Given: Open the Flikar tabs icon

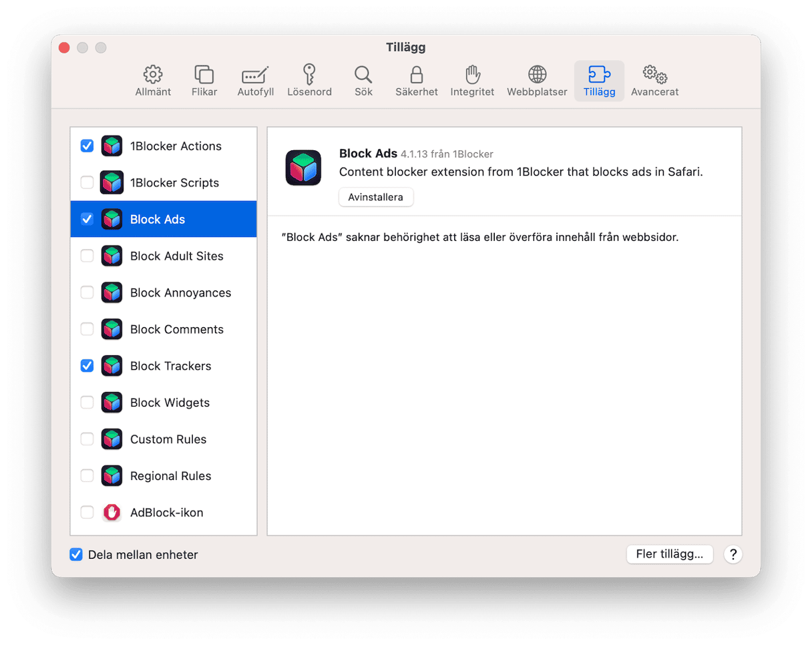Looking at the screenshot, I should click(204, 73).
